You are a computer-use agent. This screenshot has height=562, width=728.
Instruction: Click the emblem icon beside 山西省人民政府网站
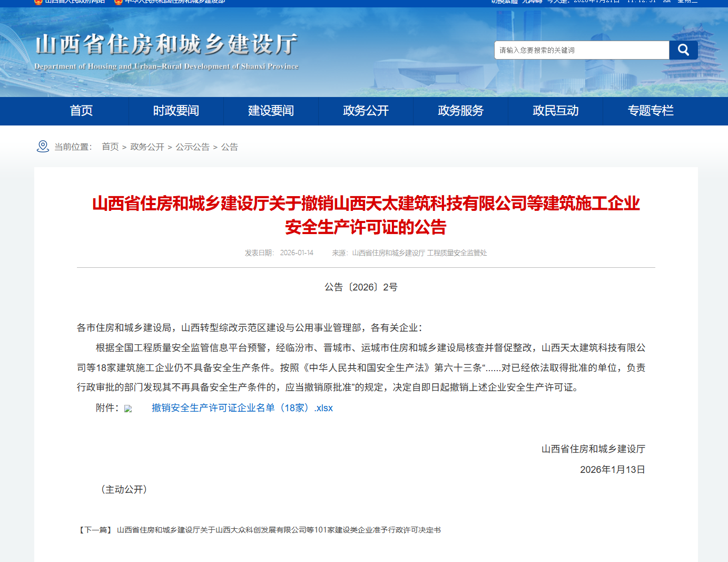point(38,2)
